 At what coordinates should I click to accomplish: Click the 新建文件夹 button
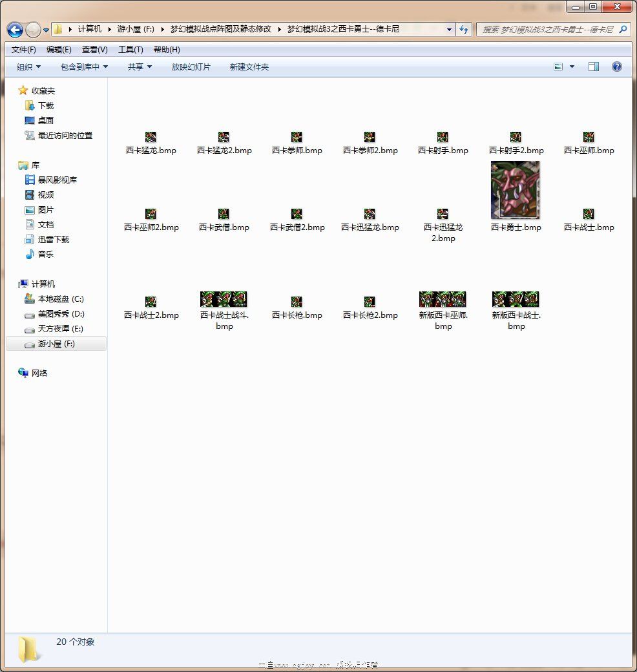click(249, 67)
